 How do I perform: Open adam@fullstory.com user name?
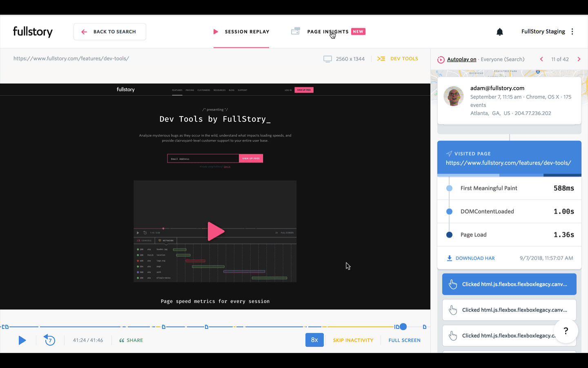coord(497,88)
